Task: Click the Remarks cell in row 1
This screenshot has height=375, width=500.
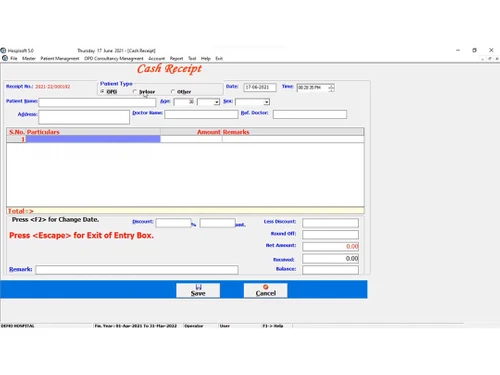Action: [293, 139]
